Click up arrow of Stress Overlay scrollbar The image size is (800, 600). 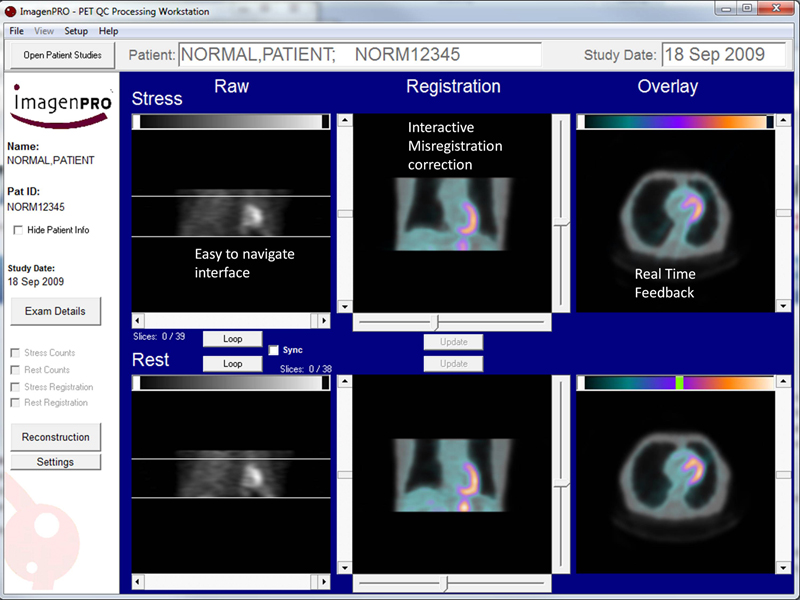pyautogui.click(x=783, y=121)
